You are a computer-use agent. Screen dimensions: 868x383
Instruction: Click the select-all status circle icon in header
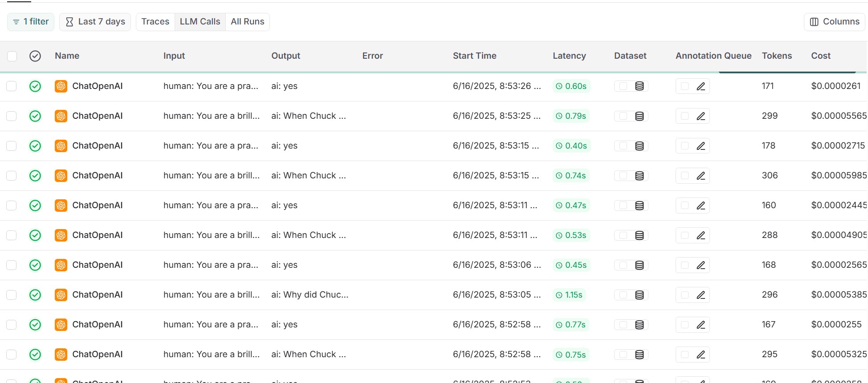(35, 56)
